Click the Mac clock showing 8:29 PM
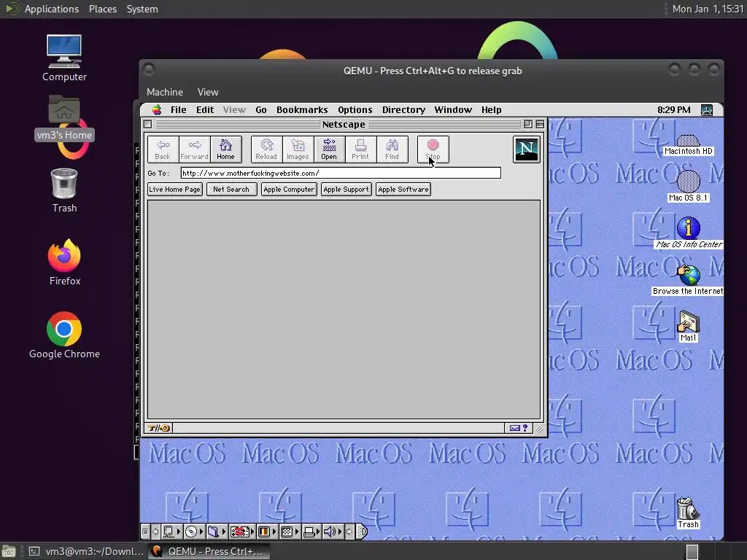The width and height of the screenshot is (747, 560). tap(673, 110)
